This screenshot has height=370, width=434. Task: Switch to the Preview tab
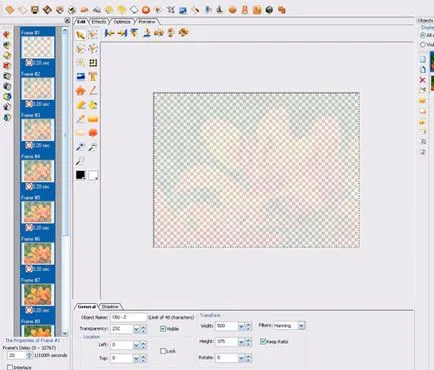pyautogui.click(x=147, y=22)
